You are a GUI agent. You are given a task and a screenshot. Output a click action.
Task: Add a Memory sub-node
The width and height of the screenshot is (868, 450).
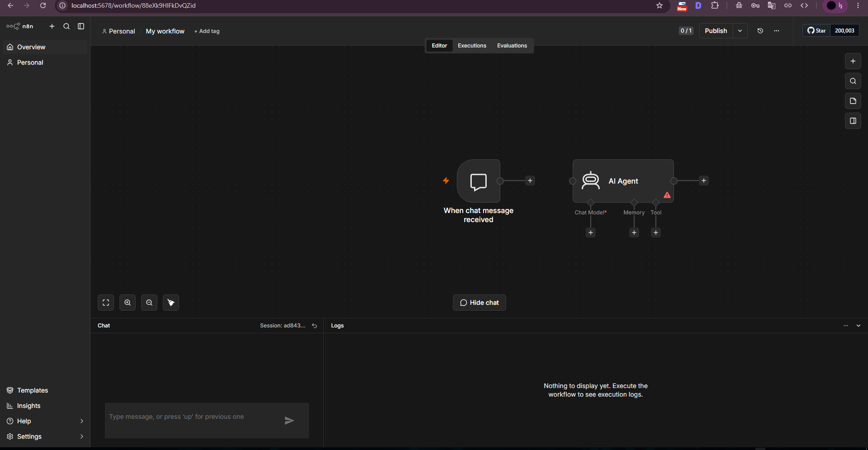tap(634, 232)
